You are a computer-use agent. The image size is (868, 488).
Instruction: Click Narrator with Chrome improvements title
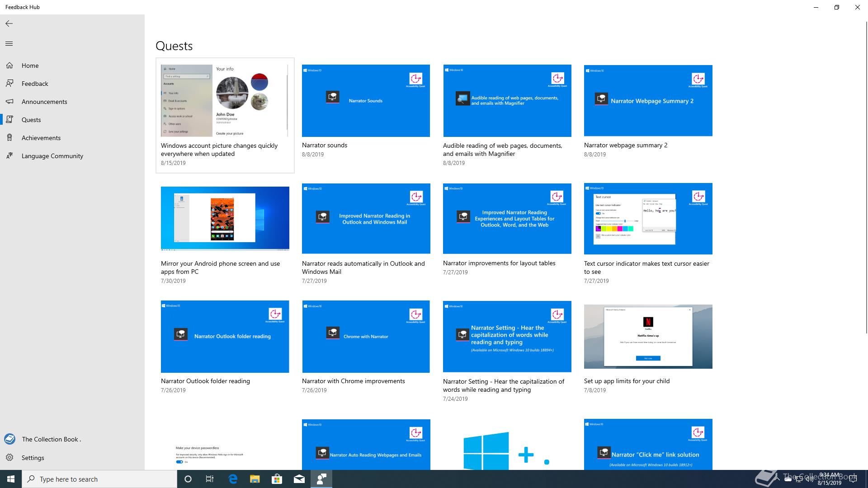354,381
